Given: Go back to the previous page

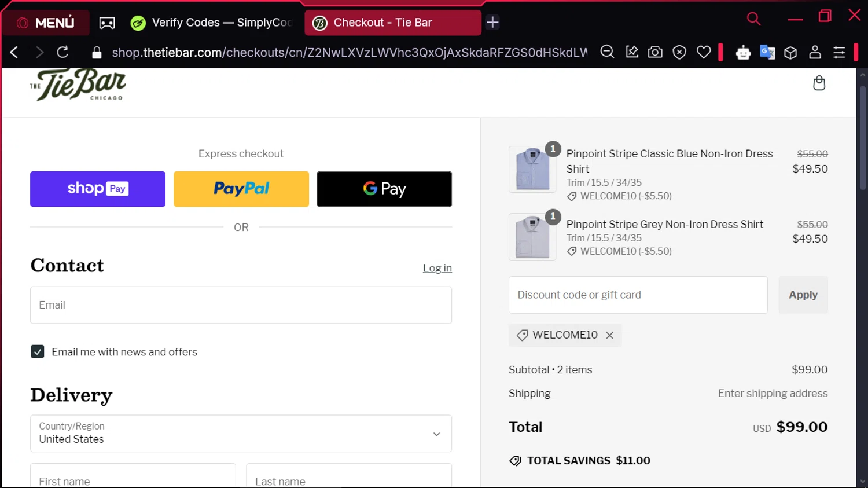Looking at the screenshot, I should (14, 53).
